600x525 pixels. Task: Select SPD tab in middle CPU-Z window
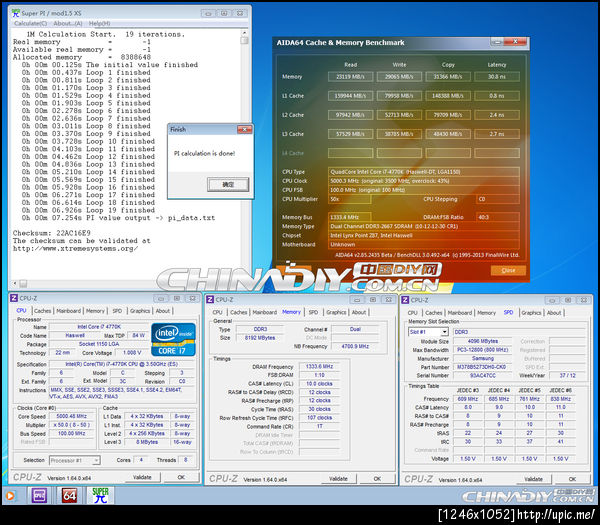tap(313, 312)
